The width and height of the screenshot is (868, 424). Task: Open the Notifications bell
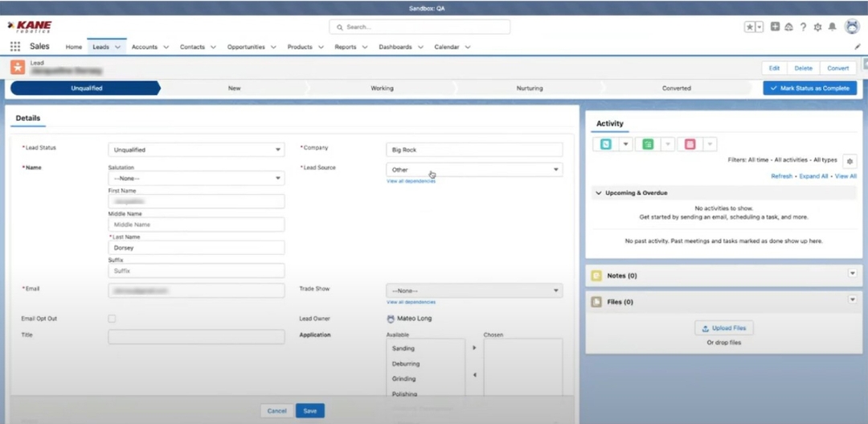[832, 27]
